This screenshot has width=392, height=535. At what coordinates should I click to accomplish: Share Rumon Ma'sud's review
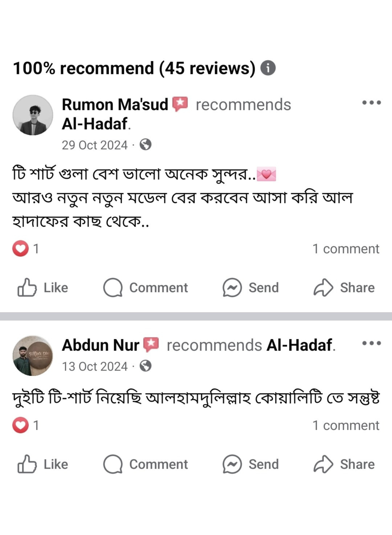point(344,288)
